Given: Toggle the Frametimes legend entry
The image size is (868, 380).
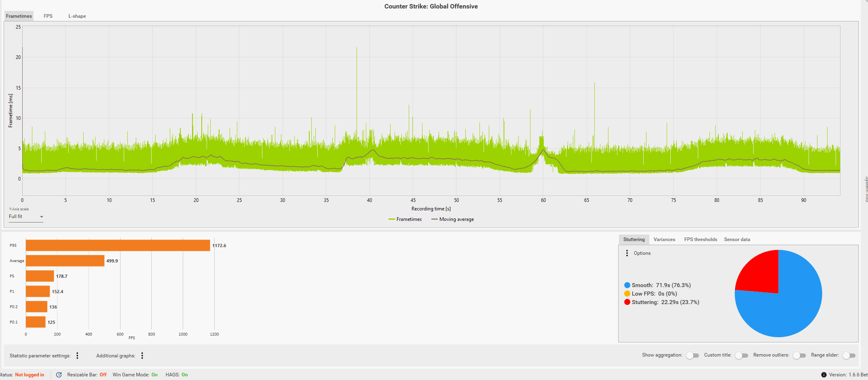Looking at the screenshot, I should coord(405,219).
